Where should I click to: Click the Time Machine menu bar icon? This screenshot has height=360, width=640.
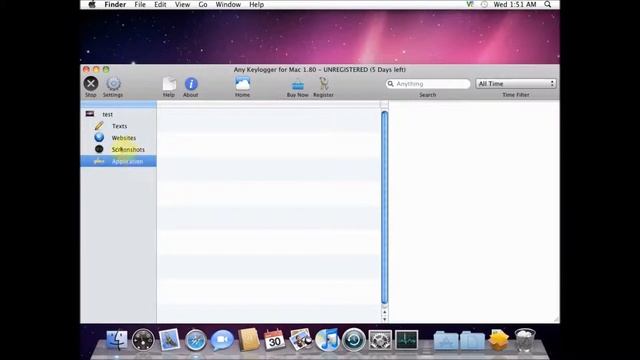(484, 4)
